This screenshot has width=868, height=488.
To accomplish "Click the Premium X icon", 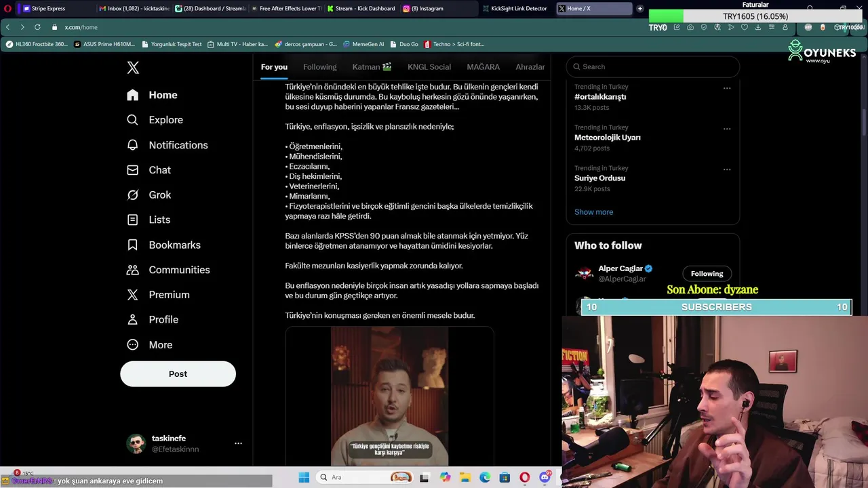I will tap(133, 295).
